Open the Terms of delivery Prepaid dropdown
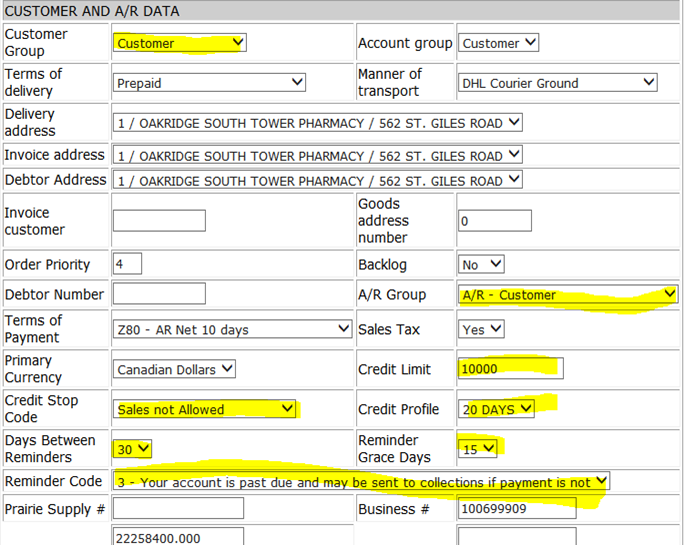This screenshot has width=685, height=545. tap(209, 83)
